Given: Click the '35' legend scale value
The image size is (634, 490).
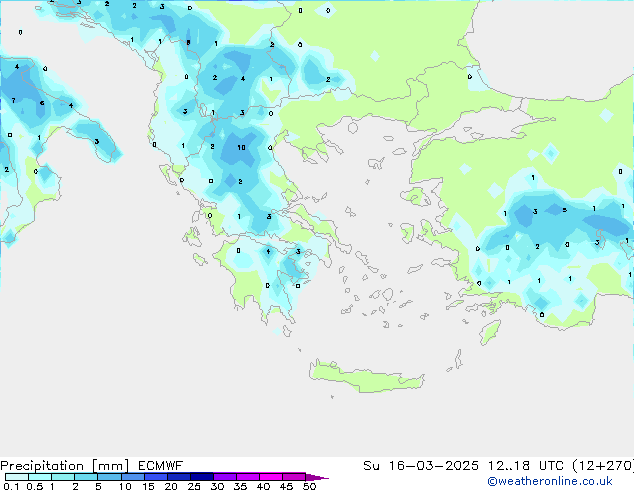Looking at the screenshot, I should (x=240, y=486).
